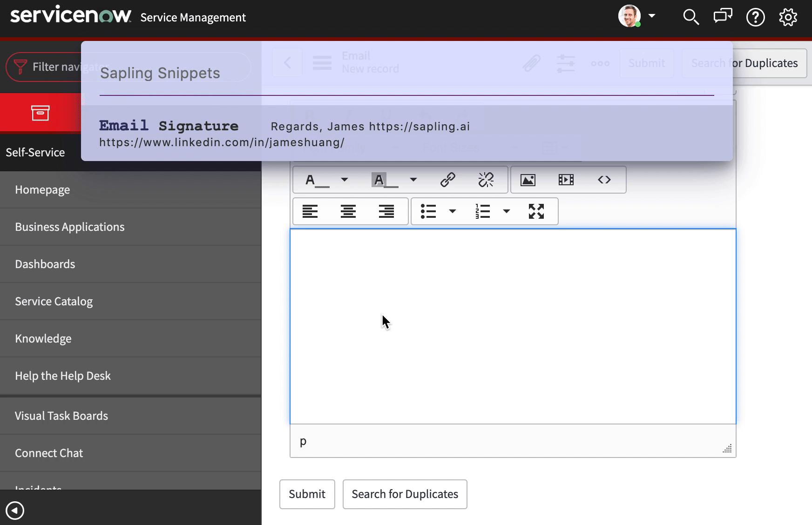The image size is (812, 525).
Task: Click the background color A icon
Action: point(385,180)
